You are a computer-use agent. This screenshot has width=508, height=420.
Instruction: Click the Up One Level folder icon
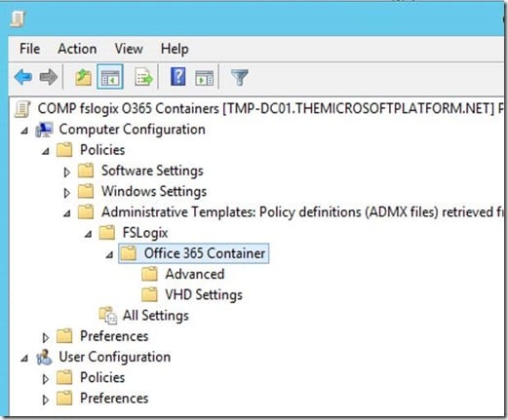point(83,77)
